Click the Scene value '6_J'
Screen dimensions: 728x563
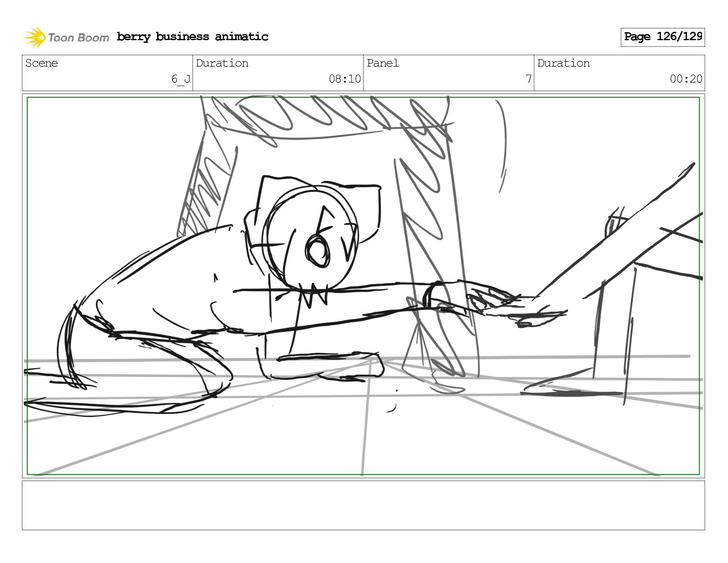pyautogui.click(x=181, y=79)
